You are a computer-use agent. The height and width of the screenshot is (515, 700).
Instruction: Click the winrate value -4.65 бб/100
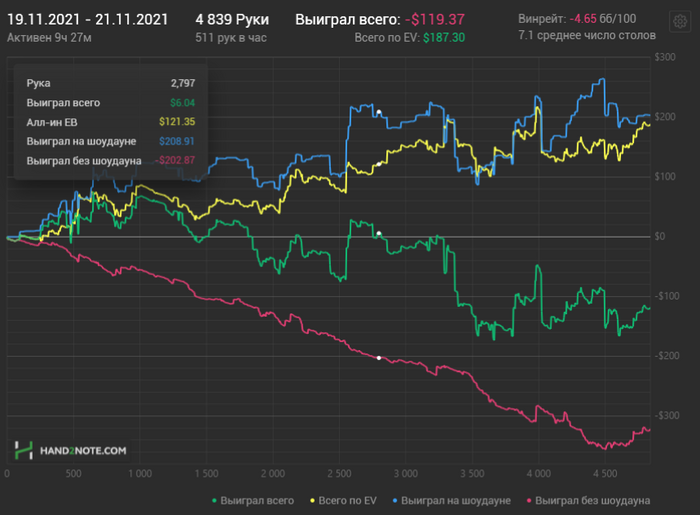[x=603, y=19]
